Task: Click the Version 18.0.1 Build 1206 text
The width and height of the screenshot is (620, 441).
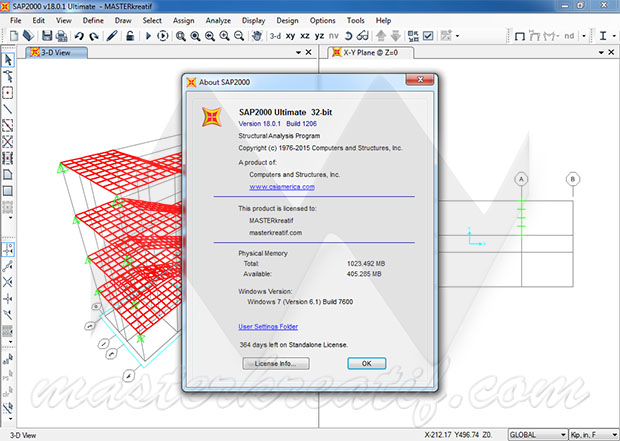Action: pyautogui.click(x=277, y=123)
